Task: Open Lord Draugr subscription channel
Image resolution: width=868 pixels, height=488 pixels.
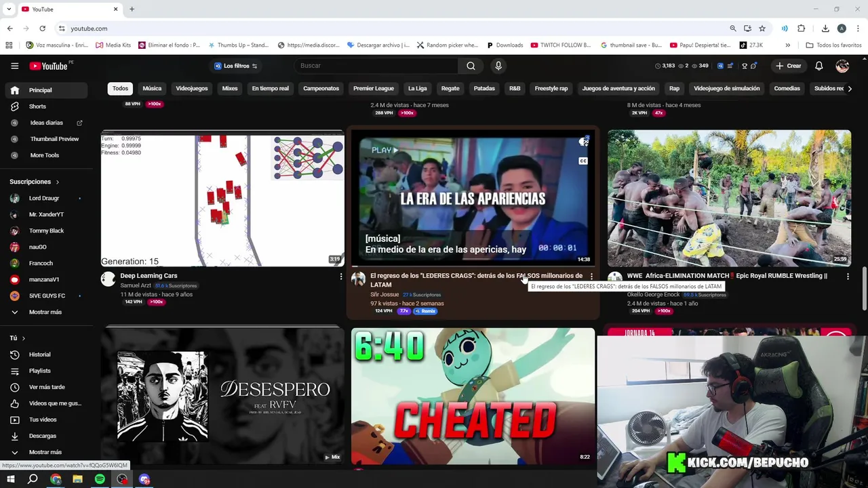Action: (45, 198)
